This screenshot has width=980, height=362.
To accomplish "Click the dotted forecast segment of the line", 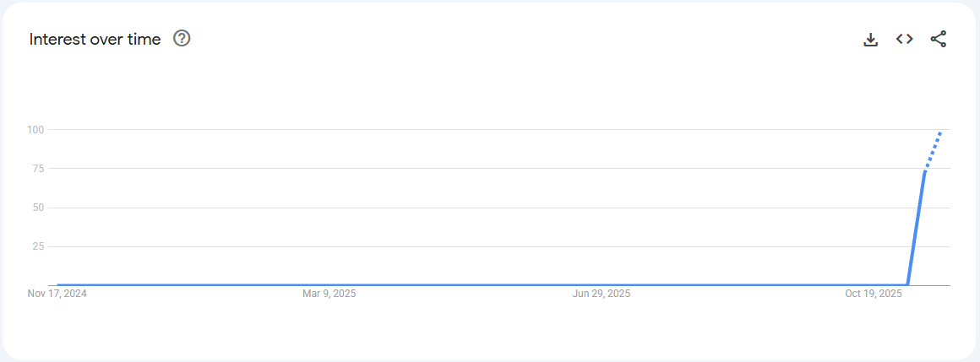I will click(933, 152).
